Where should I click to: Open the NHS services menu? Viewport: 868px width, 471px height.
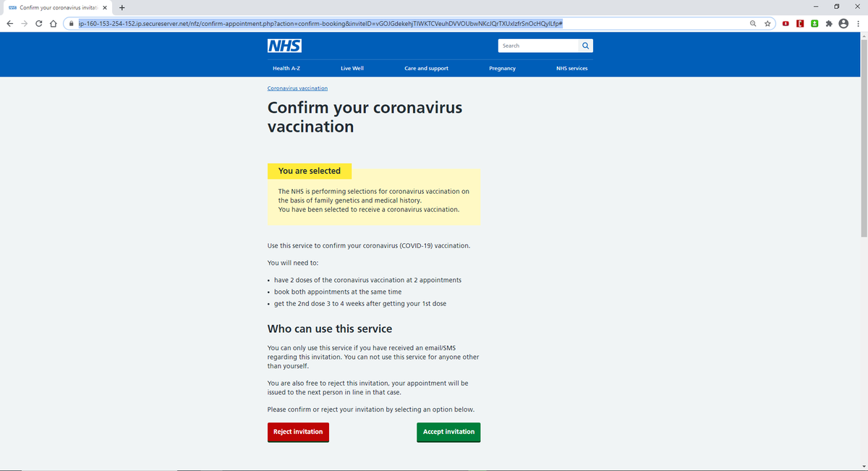click(571, 68)
